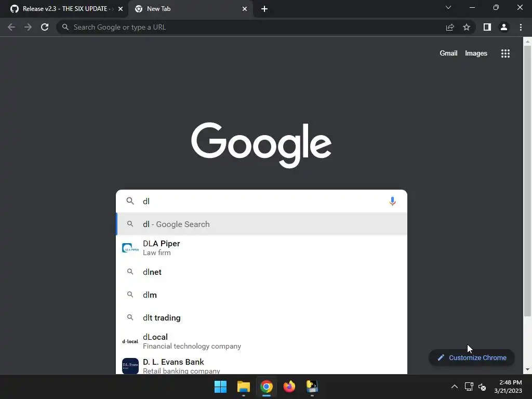
Task: Click search magnifier in Google search box
Action: (130, 201)
